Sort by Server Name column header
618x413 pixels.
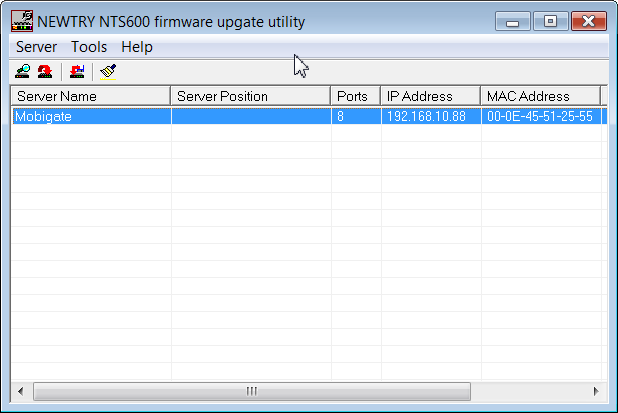click(91, 96)
